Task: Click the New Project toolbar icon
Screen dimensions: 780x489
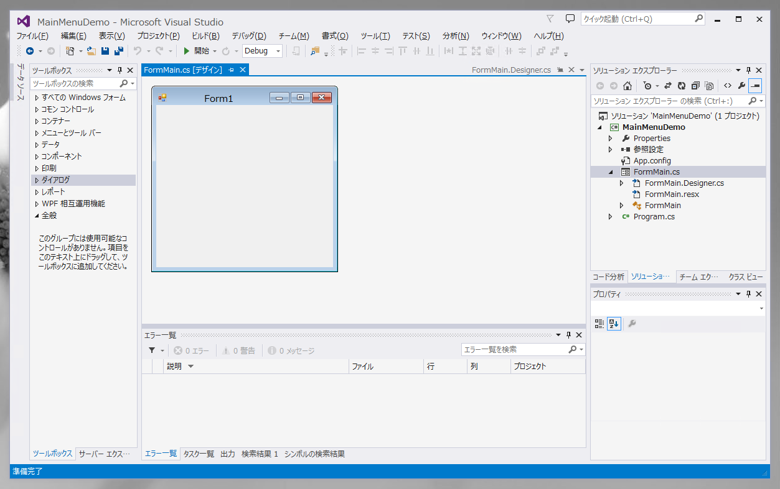Action: [70, 51]
